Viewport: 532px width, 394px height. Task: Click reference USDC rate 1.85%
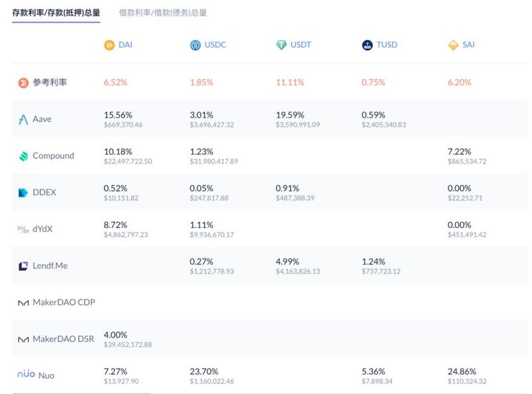[201, 82]
